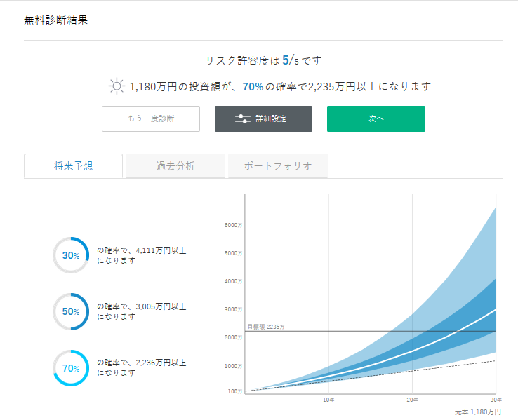Click the 1000万 axis label
Image resolution: width=518 pixels, height=420 pixels.
(233, 366)
